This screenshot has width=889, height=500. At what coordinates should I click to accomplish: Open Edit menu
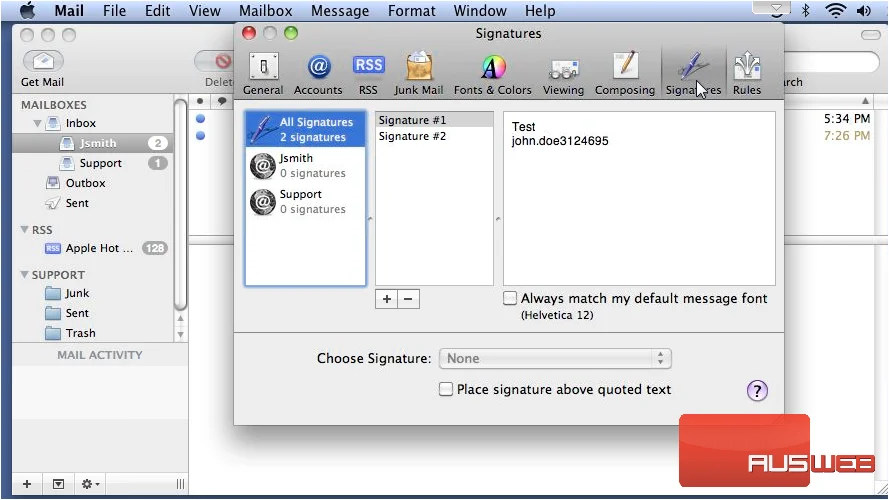click(x=158, y=11)
